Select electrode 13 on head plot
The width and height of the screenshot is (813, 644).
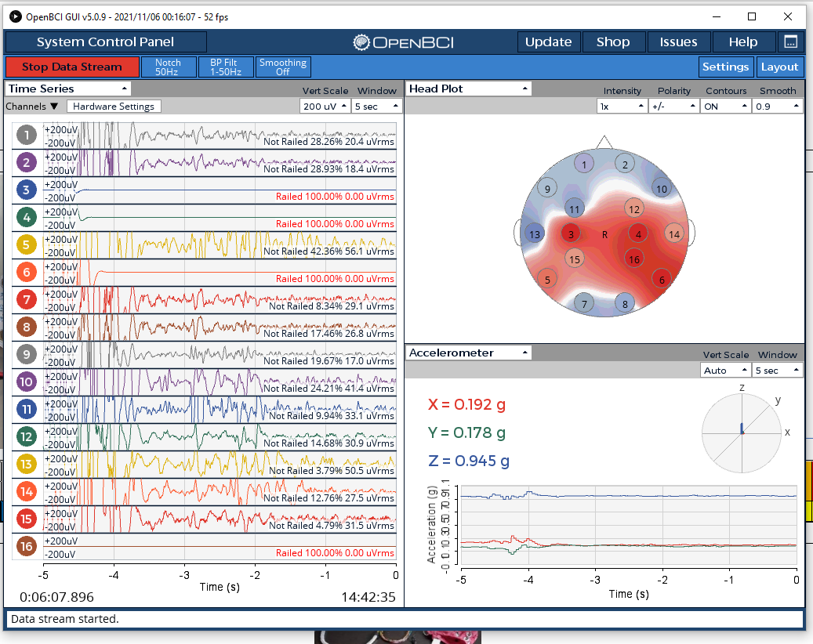point(535,234)
